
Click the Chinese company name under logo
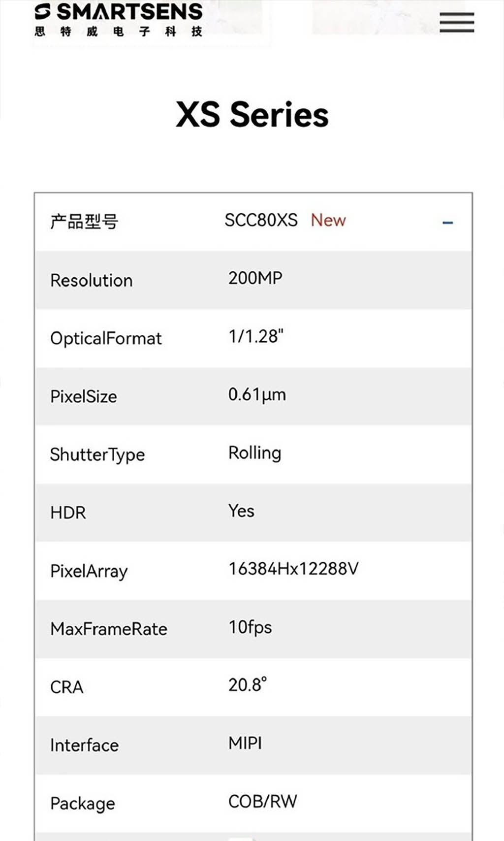click(119, 32)
